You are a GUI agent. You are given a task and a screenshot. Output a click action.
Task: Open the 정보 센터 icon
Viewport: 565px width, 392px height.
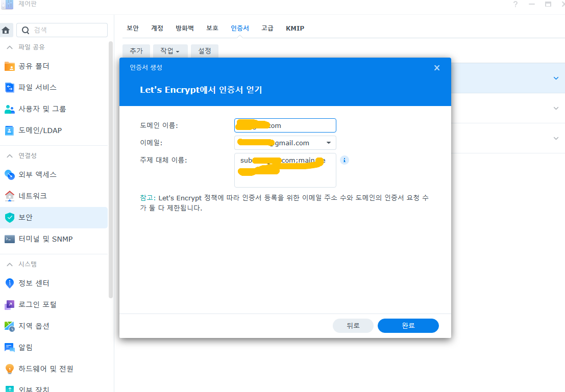tap(9, 283)
